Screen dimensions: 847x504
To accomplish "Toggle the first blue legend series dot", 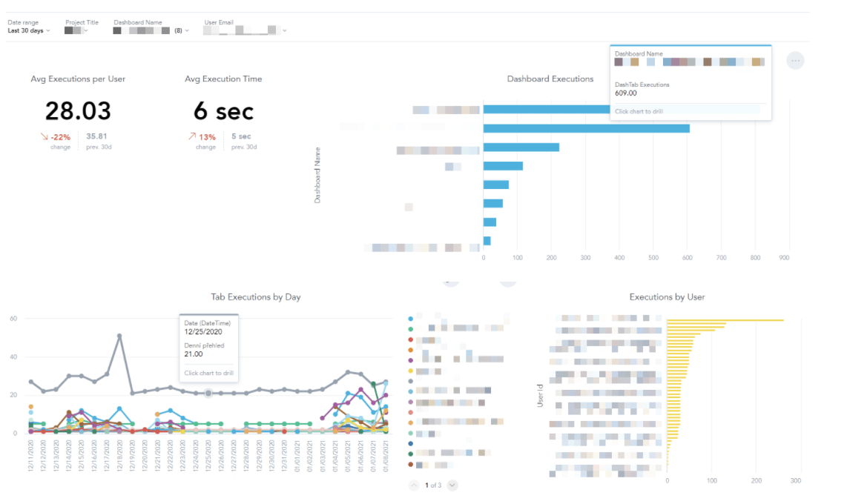I will [411, 318].
